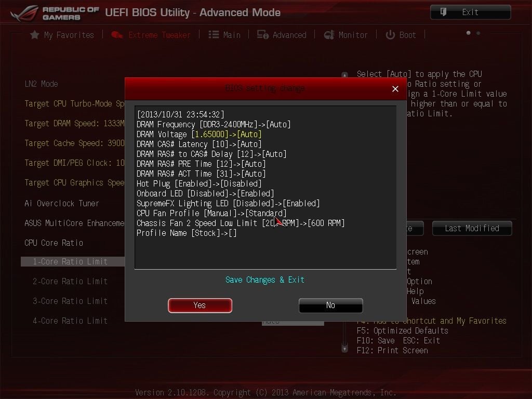Click the timestamp 2013/10/31 23:54:32 line
This screenshot has height=399, width=532.
180,114
